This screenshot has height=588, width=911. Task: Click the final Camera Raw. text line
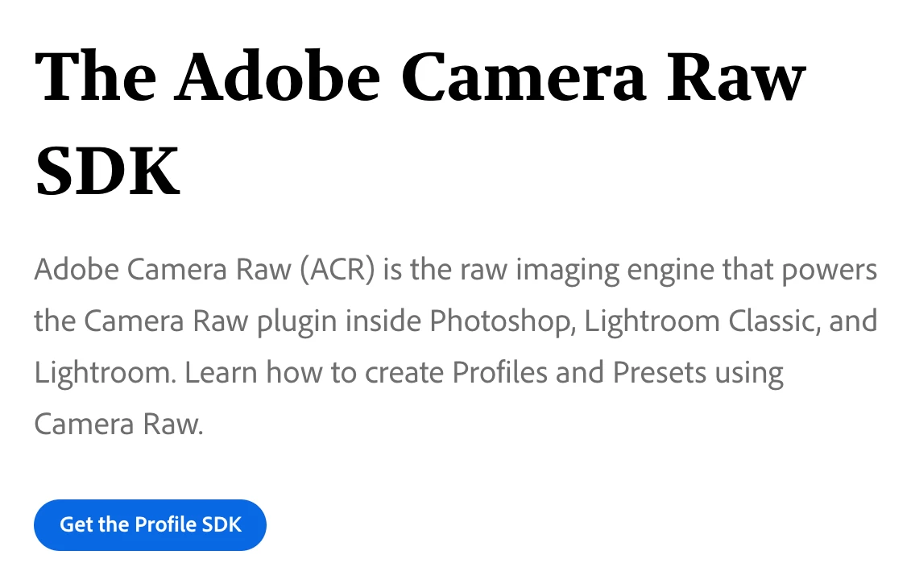click(119, 424)
